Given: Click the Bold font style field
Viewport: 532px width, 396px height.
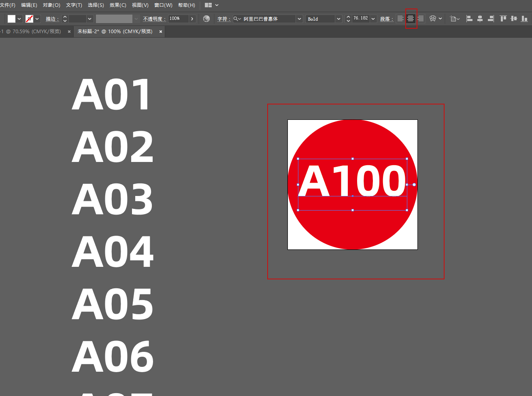Looking at the screenshot, I should pos(320,19).
